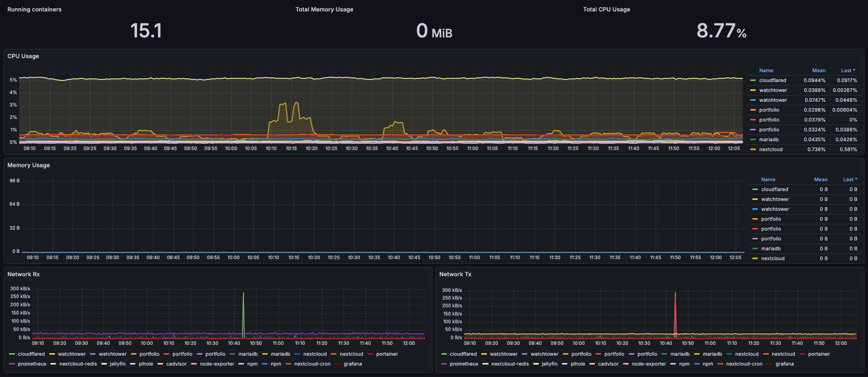Image resolution: width=868 pixels, height=377 pixels.
Task: Select prometheus in the Network Tx legend
Action: click(x=464, y=364)
